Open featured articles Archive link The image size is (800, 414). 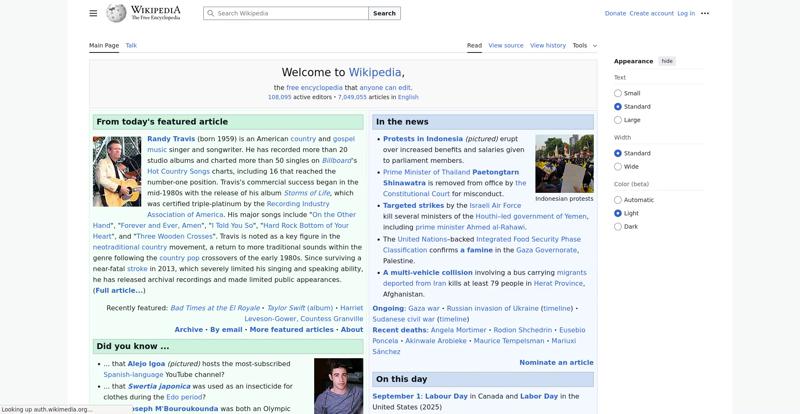189,330
